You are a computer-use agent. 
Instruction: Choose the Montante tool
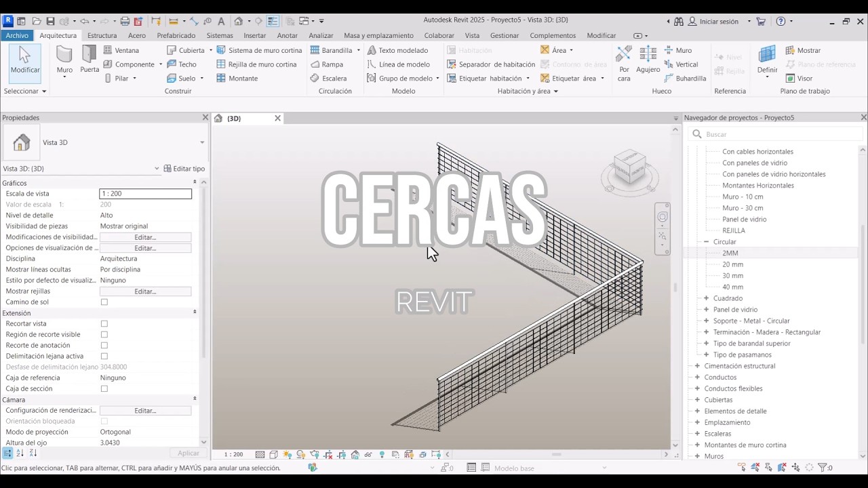237,79
